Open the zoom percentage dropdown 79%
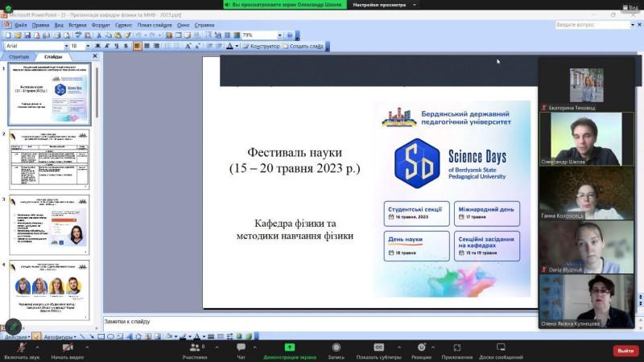The height and width of the screenshot is (362, 644). 279,35
